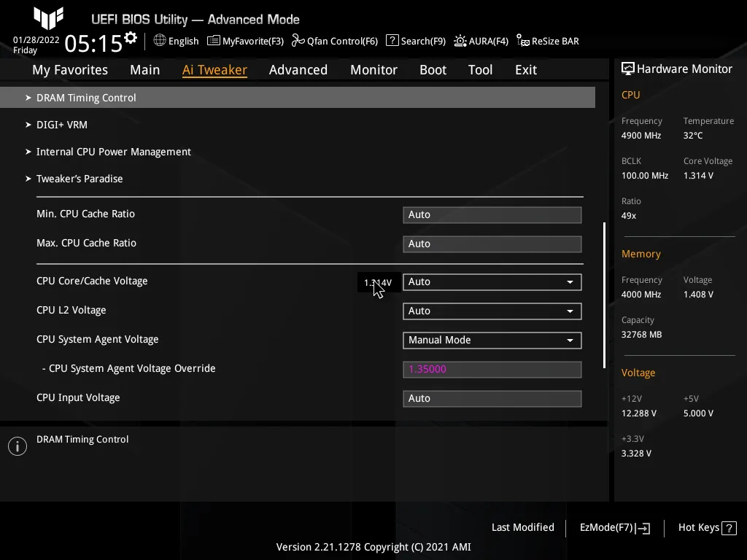Select the Ai Tweaker tab
Viewport: 747px width, 560px height.
[214, 70]
